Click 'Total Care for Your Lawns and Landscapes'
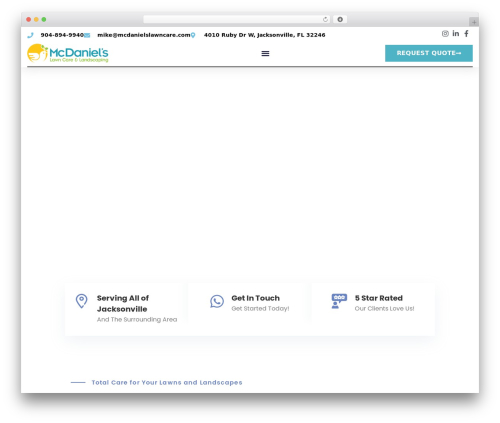 167,382
